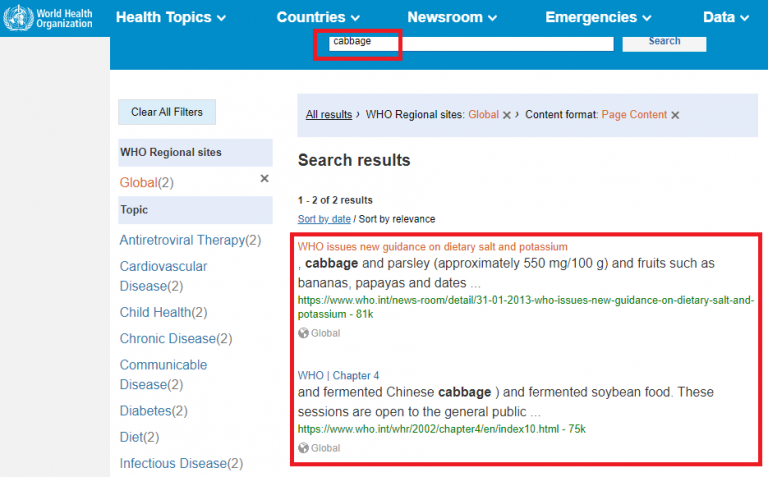Select Sort by relevance option
The width and height of the screenshot is (768, 477).
point(397,219)
